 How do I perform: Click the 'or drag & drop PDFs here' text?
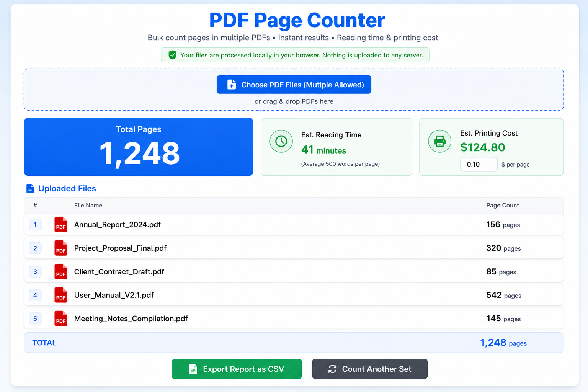tap(294, 101)
